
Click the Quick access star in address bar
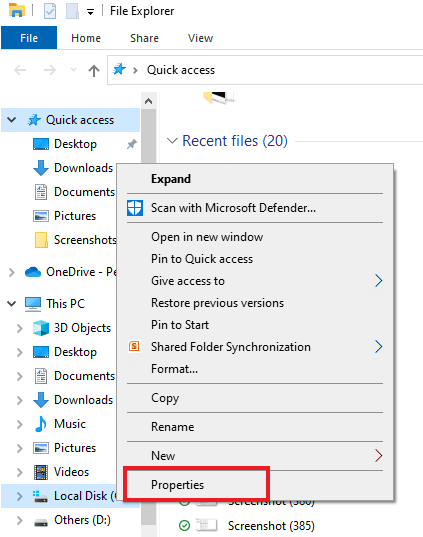coord(119,70)
